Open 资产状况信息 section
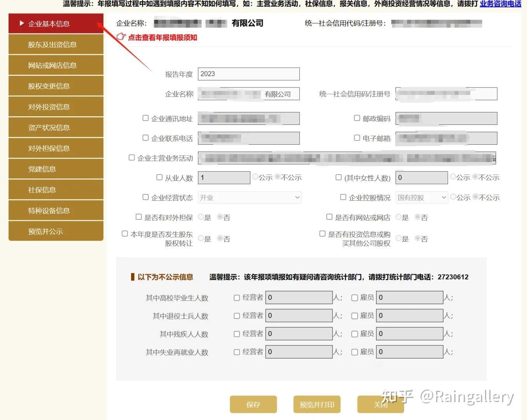The width and height of the screenshot is (527, 420). (56, 127)
